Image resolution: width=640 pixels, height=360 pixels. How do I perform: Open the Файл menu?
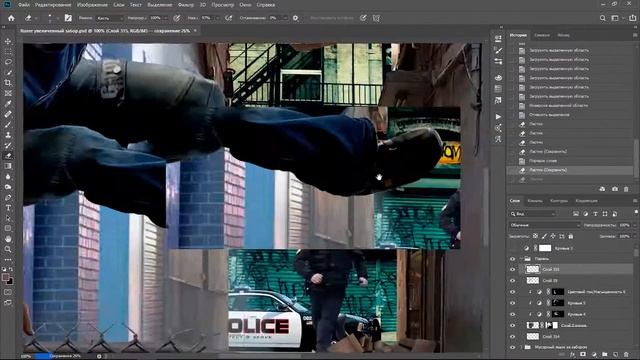coord(24,5)
